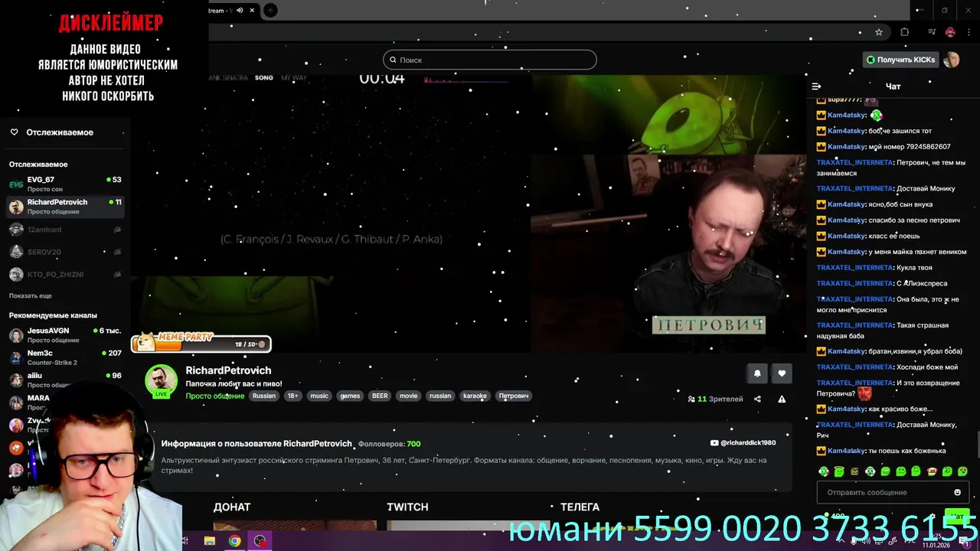The height and width of the screenshot is (551, 980).
Task: Open the Chrome profile avatar in the toolbar
Action: point(950,32)
